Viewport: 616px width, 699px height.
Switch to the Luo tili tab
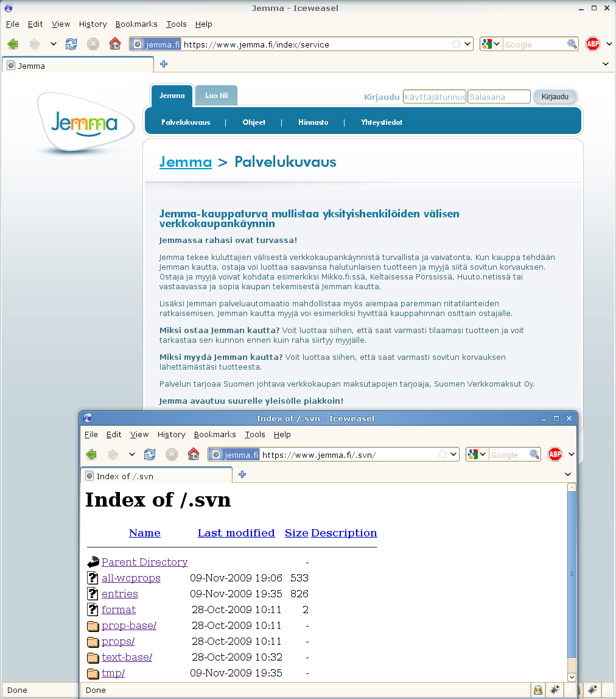tap(216, 96)
